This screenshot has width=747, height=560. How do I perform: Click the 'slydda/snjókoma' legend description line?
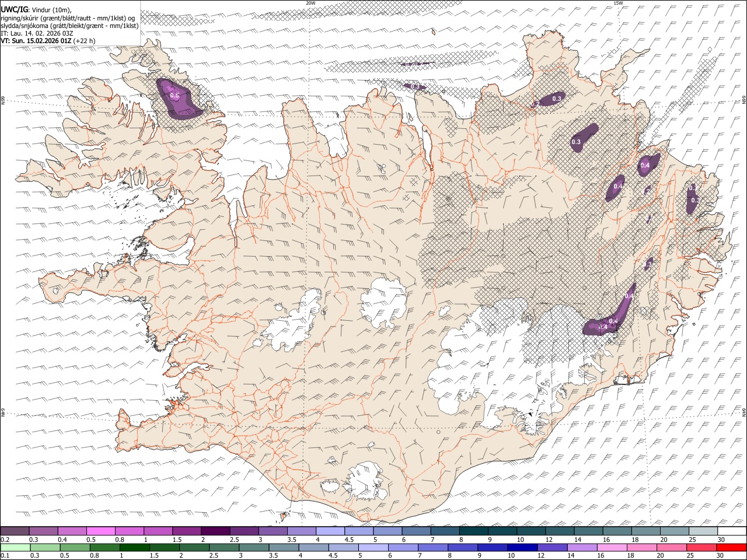pyautogui.click(x=70, y=26)
